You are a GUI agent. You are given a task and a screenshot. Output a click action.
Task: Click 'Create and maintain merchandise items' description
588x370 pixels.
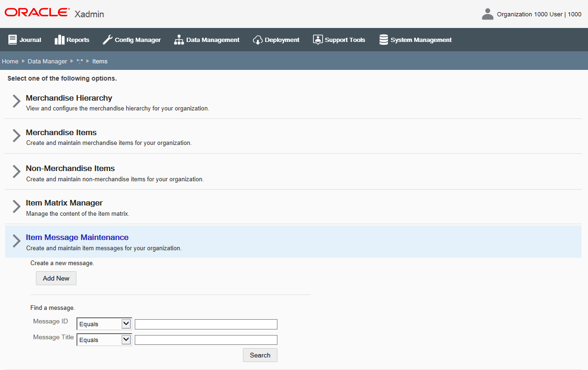(x=109, y=143)
